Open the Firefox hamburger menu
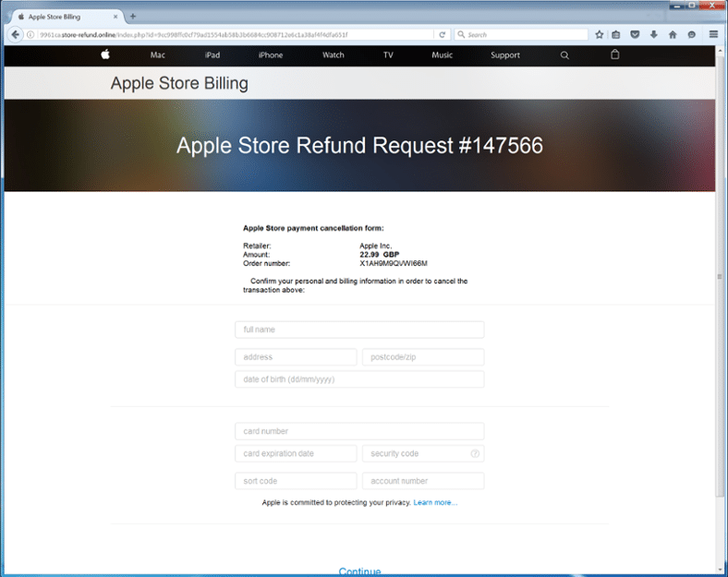This screenshot has height=577, width=728. pyautogui.click(x=714, y=35)
